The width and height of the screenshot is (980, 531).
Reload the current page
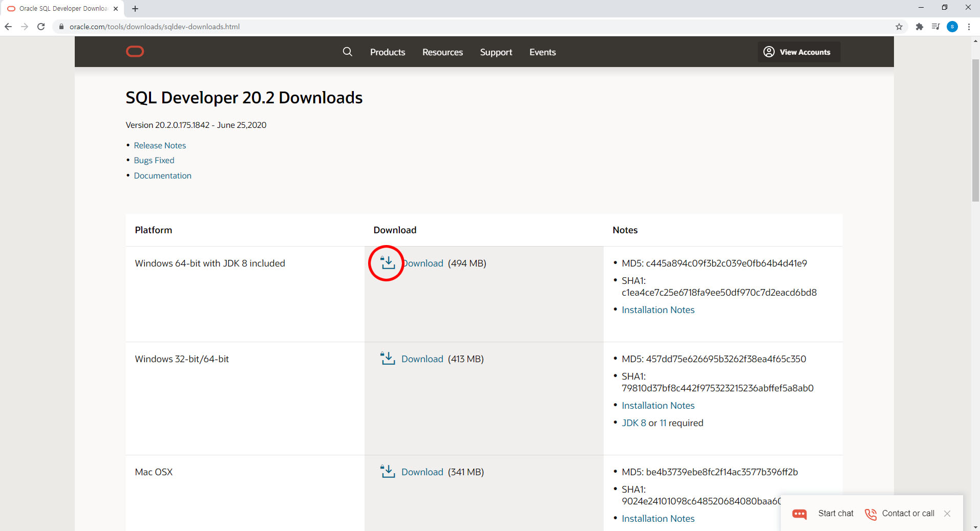[41, 27]
